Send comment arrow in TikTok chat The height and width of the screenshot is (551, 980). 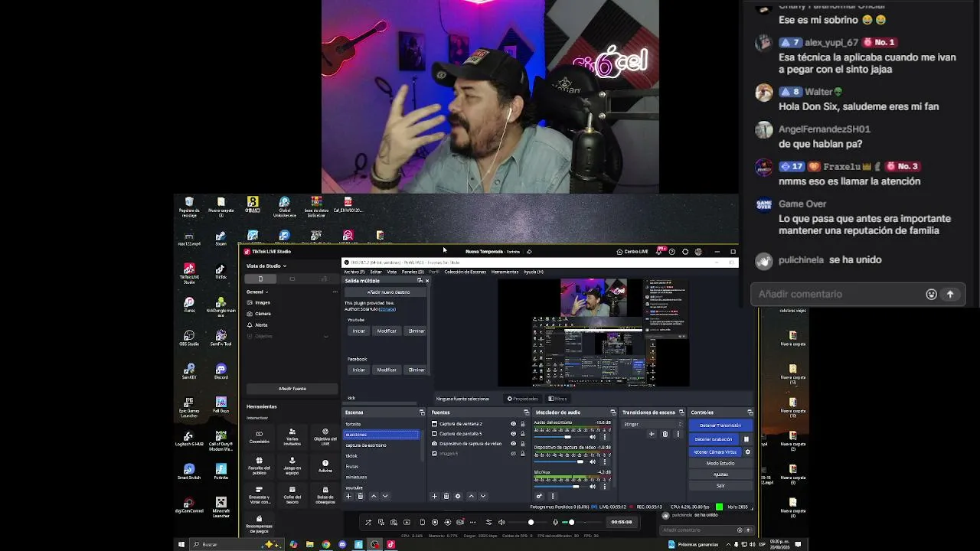pos(950,294)
